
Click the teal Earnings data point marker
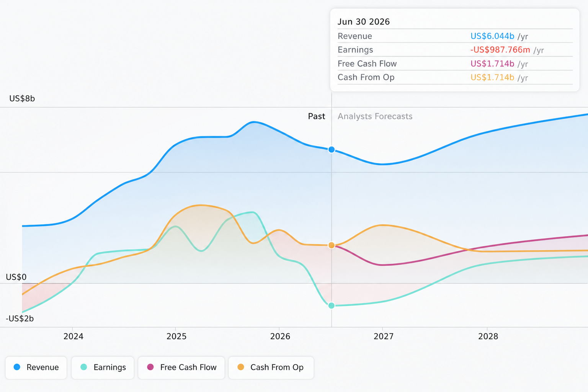coord(332,305)
